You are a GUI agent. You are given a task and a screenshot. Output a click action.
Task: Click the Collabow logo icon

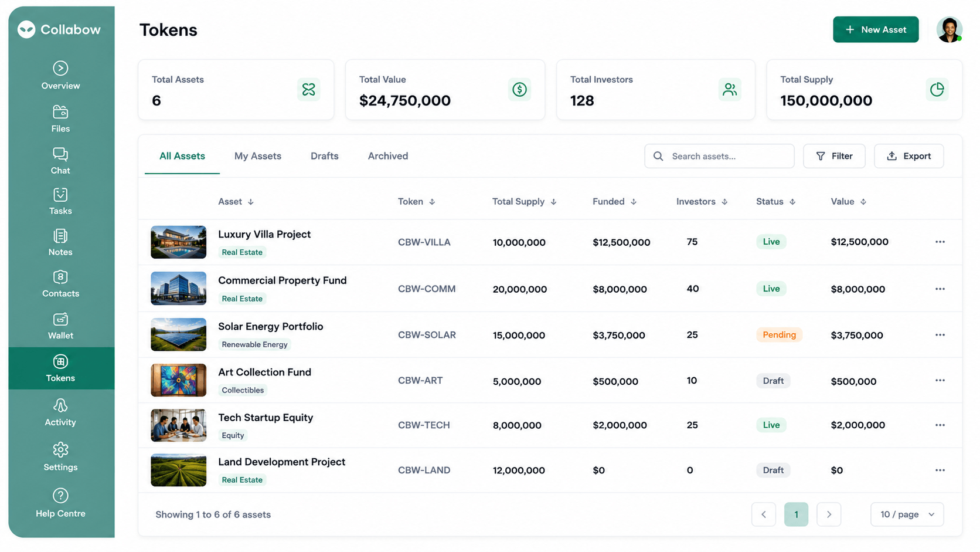click(26, 29)
